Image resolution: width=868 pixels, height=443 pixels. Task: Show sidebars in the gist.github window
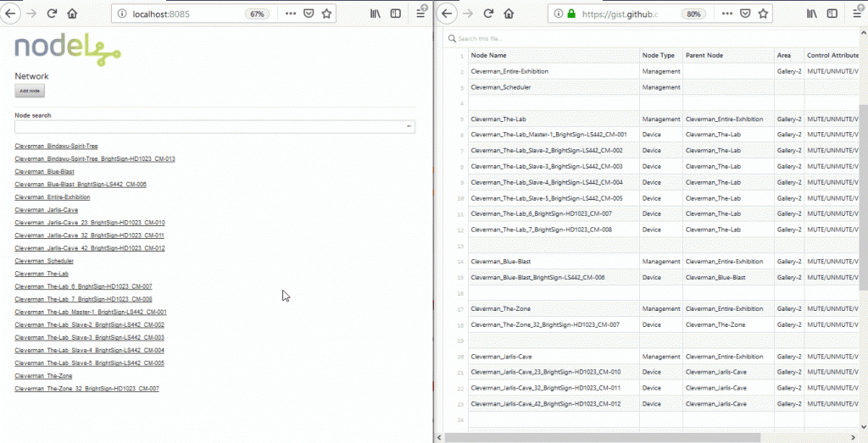pyautogui.click(x=833, y=14)
